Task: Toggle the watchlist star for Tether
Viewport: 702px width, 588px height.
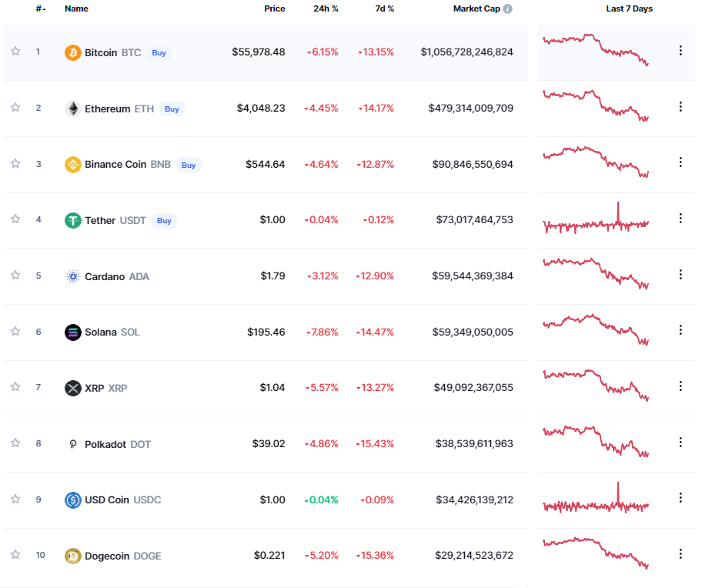Action: coord(15,219)
